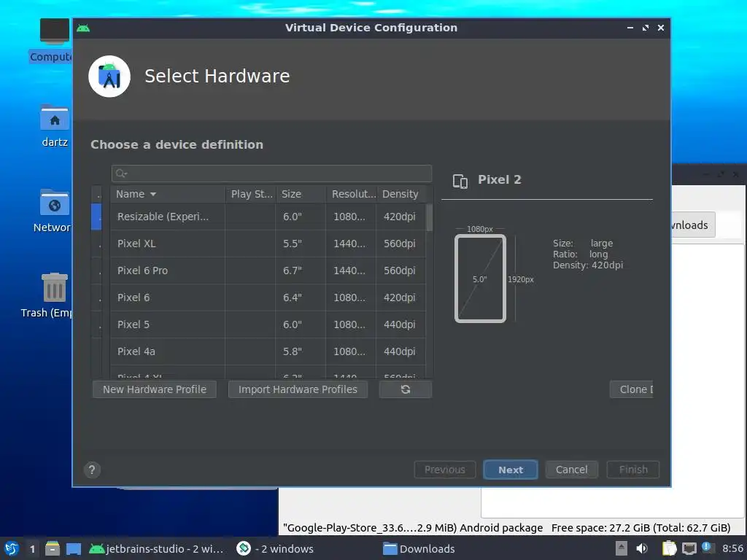
Task: Select the '2 windows' taskbar entry
Action: point(275,549)
